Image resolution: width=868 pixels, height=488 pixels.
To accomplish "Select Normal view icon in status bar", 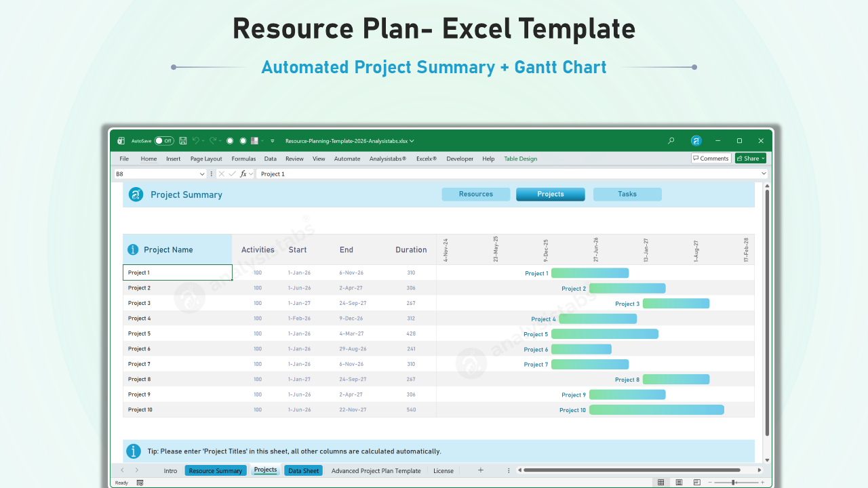I will click(661, 482).
